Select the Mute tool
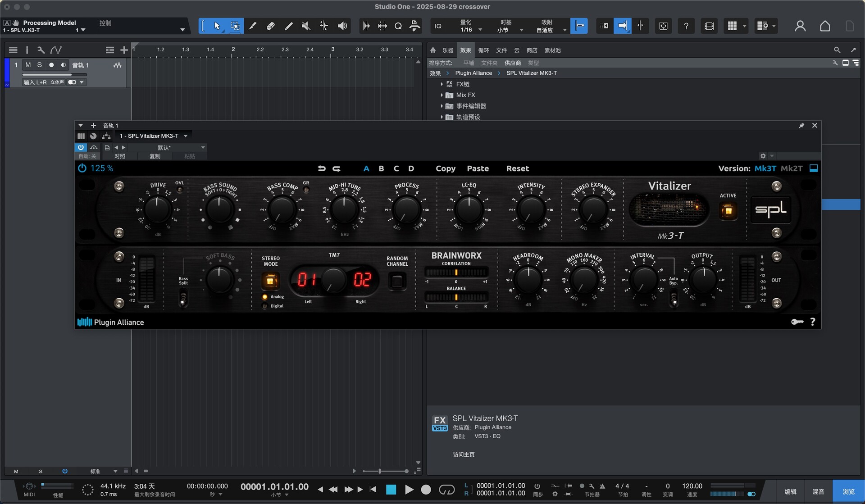This screenshot has height=504, width=865. pyautogui.click(x=306, y=26)
